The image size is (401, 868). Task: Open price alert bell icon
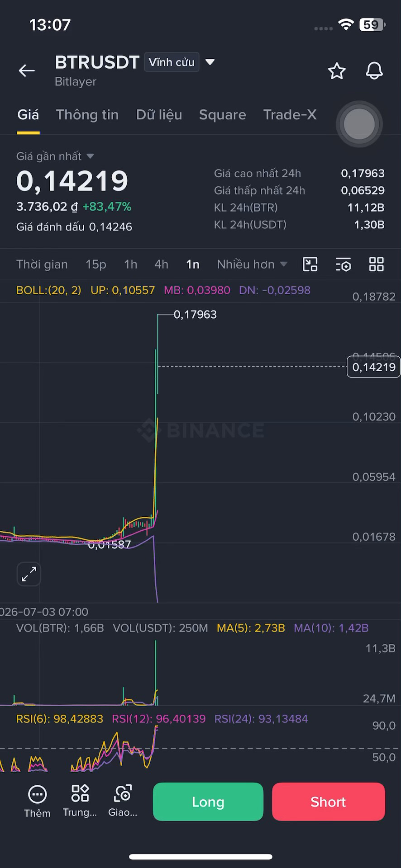tap(374, 71)
